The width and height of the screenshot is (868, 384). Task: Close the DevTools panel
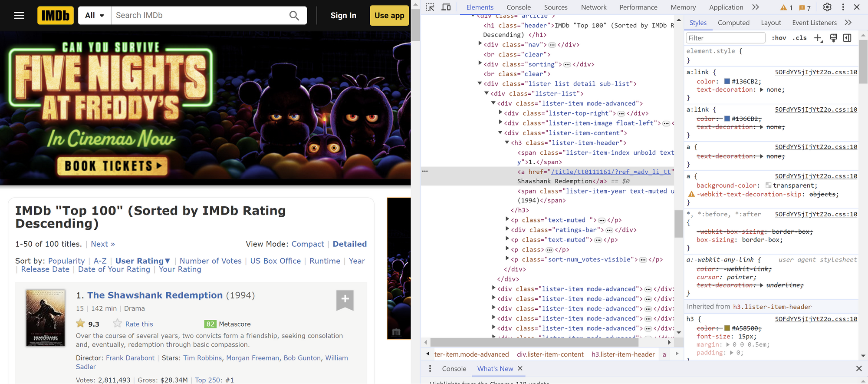point(857,7)
